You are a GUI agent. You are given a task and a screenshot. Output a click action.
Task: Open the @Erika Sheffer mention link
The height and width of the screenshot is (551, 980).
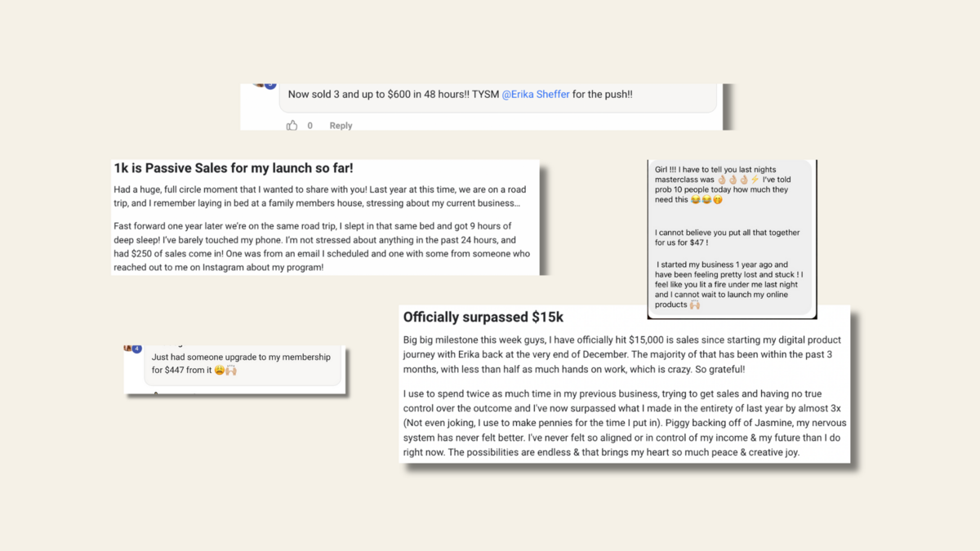click(x=536, y=95)
